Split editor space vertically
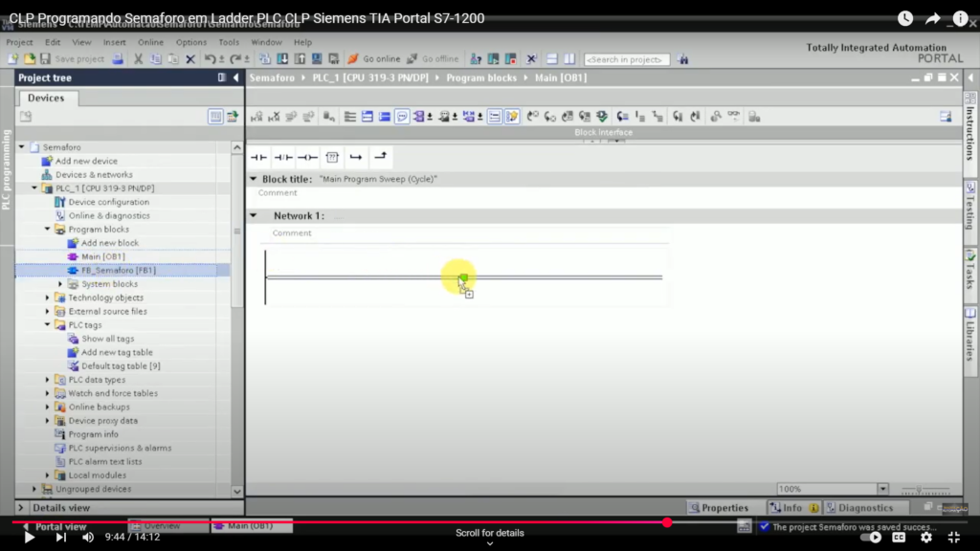 pyautogui.click(x=569, y=59)
